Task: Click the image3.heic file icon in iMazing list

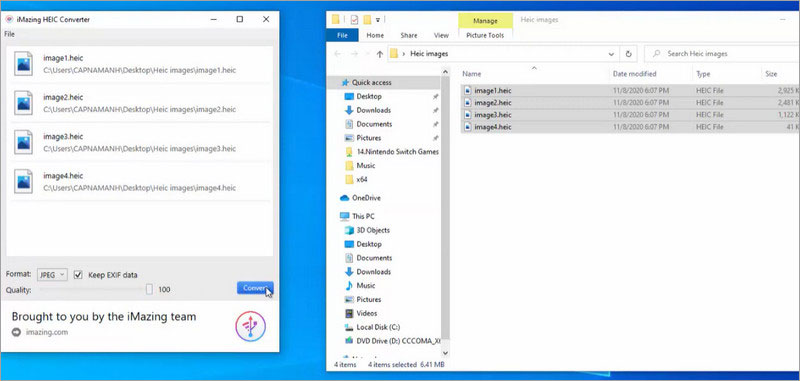Action: pyautogui.click(x=23, y=142)
